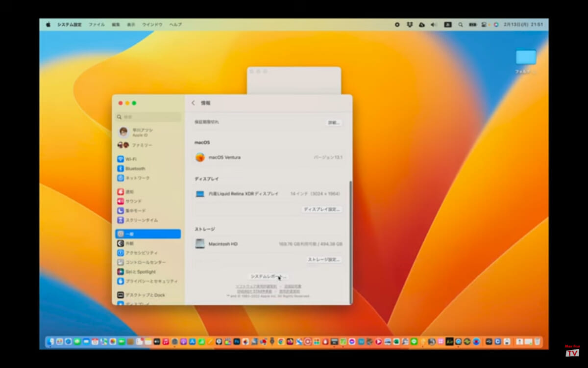Select the highlighted 一般 sidebar item
The height and width of the screenshot is (368, 588).
tap(148, 234)
